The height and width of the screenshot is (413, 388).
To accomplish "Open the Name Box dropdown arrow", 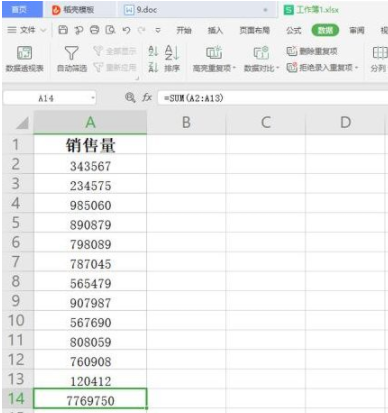I will (x=92, y=98).
